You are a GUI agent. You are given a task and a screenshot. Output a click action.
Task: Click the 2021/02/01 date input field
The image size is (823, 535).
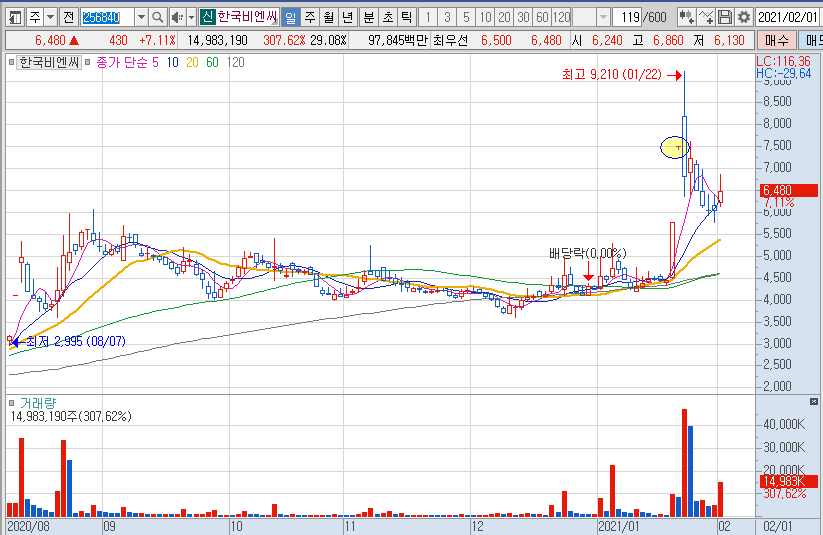787,17
